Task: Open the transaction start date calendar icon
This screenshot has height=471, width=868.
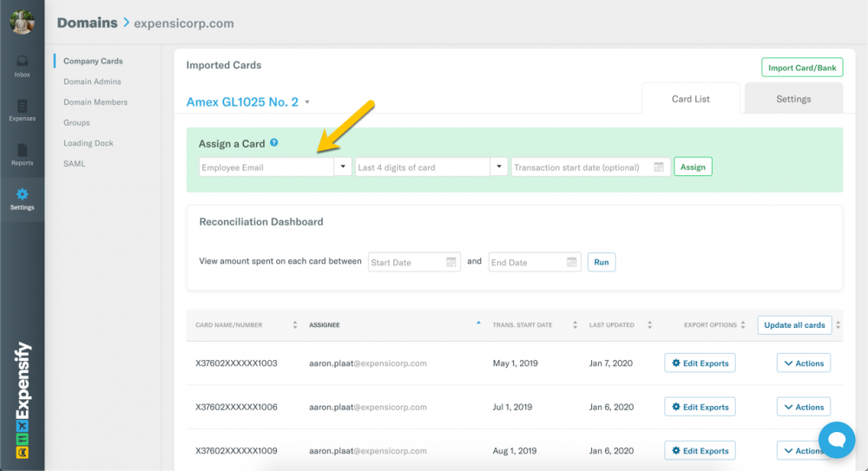Action: [x=658, y=167]
